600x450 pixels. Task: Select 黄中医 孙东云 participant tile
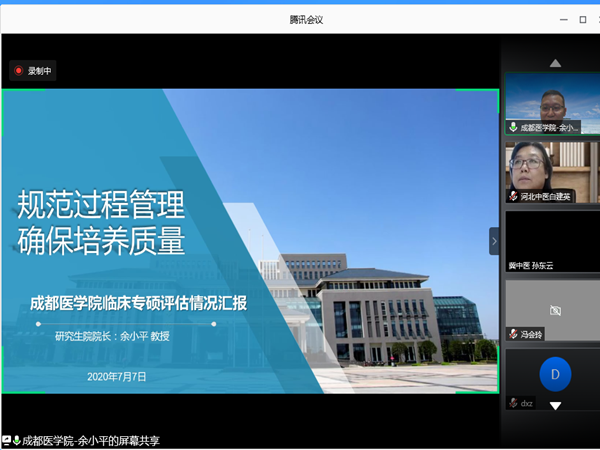pos(552,240)
